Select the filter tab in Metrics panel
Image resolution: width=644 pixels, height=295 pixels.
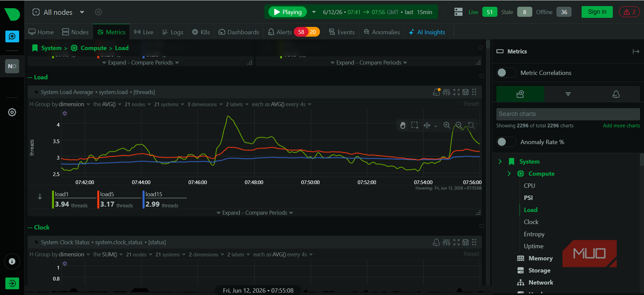[568, 94]
